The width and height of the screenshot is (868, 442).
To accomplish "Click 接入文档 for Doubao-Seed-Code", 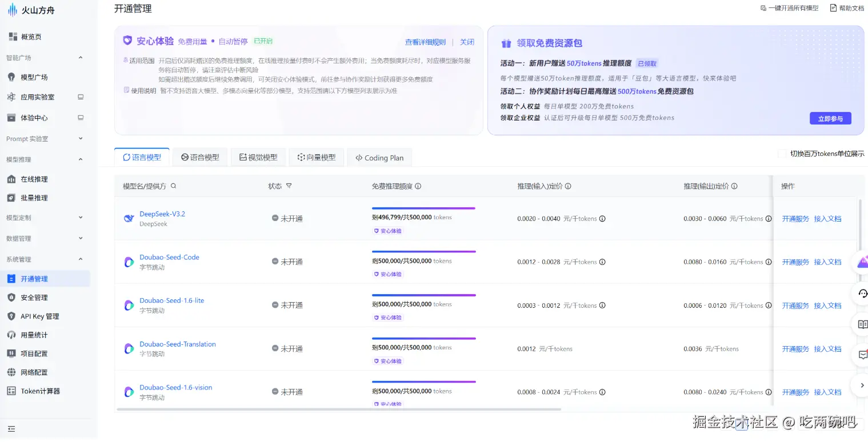I will (x=827, y=262).
